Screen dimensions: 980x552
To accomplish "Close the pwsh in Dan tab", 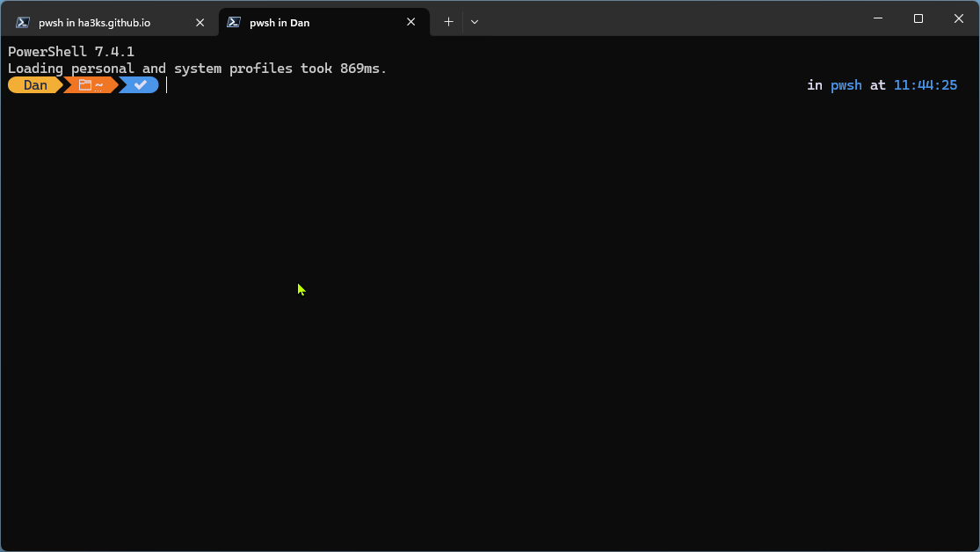I will 410,23.
